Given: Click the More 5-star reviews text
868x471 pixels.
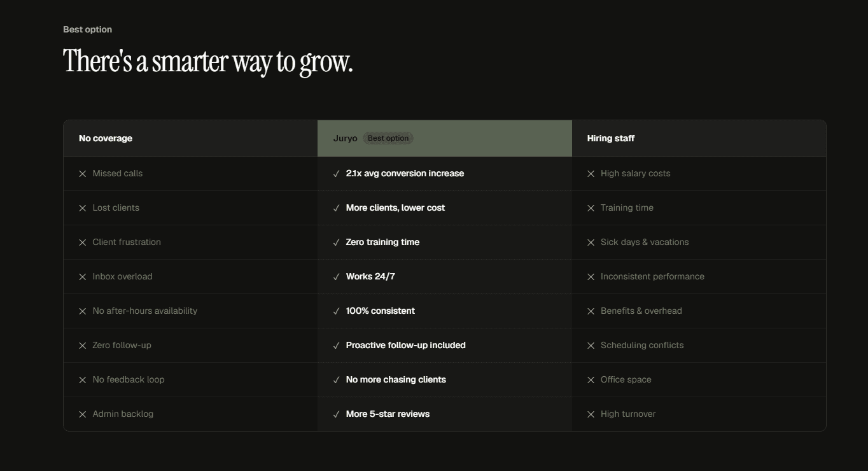Looking at the screenshot, I should [x=388, y=414].
